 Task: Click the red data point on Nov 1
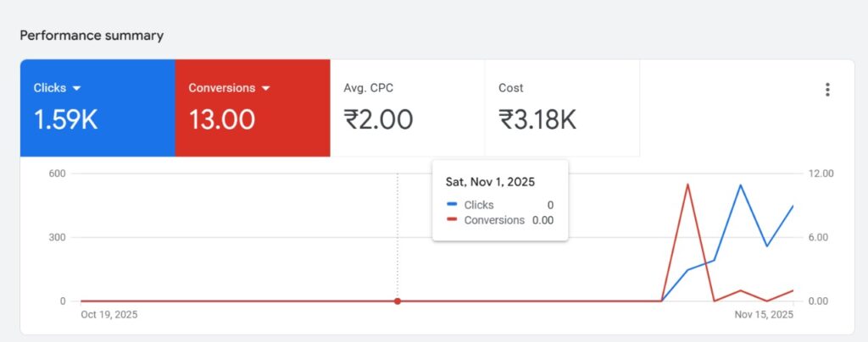[398, 301]
